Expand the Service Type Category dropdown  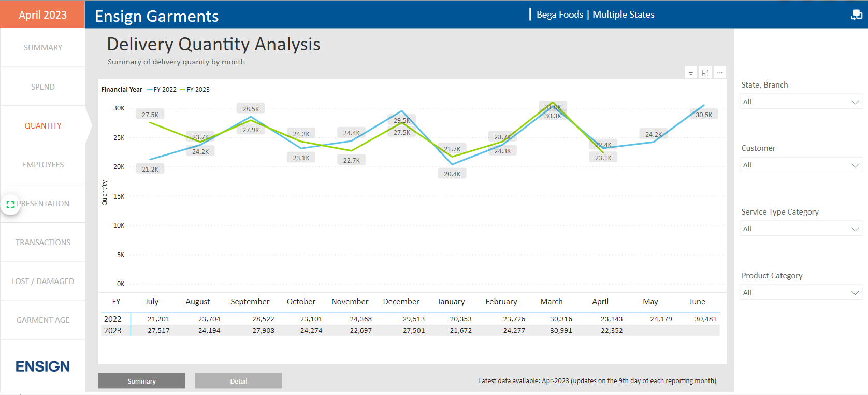[x=801, y=229]
